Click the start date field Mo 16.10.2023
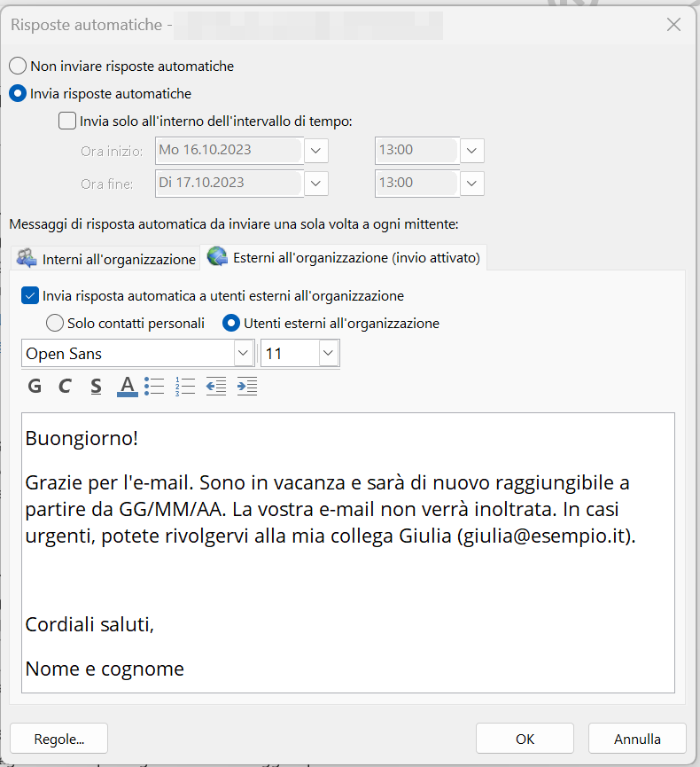The height and width of the screenshot is (767, 700). click(229, 151)
